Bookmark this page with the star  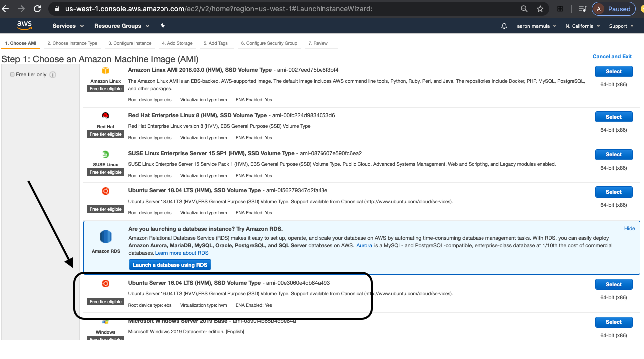(540, 9)
